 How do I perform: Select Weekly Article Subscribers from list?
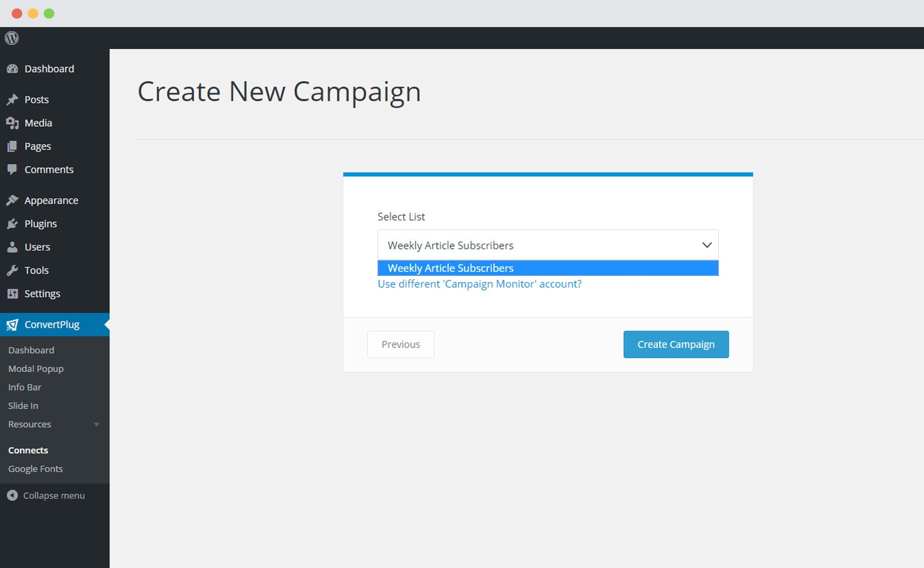pos(548,267)
